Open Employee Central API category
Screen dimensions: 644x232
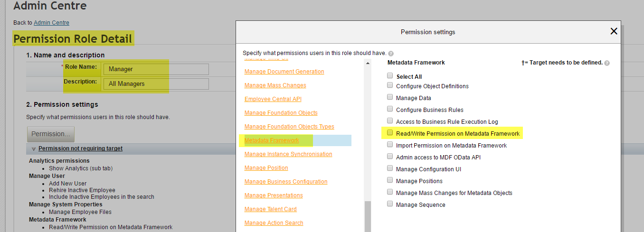273,99
